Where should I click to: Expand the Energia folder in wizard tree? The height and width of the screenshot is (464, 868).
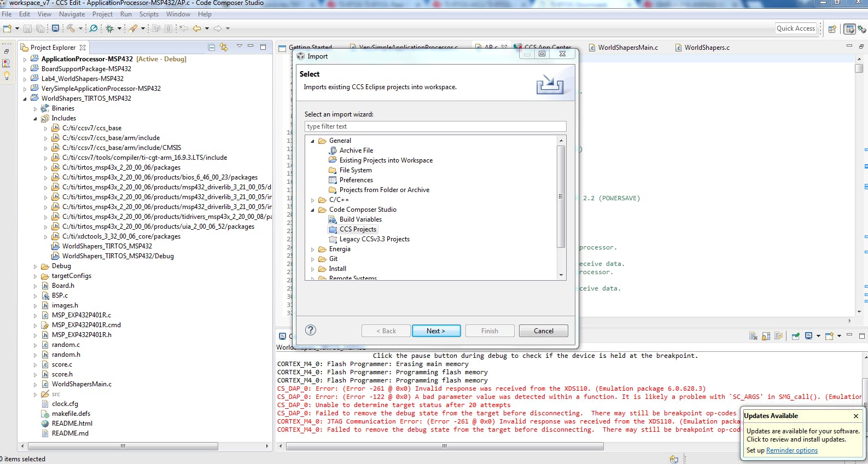coord(313,250)
